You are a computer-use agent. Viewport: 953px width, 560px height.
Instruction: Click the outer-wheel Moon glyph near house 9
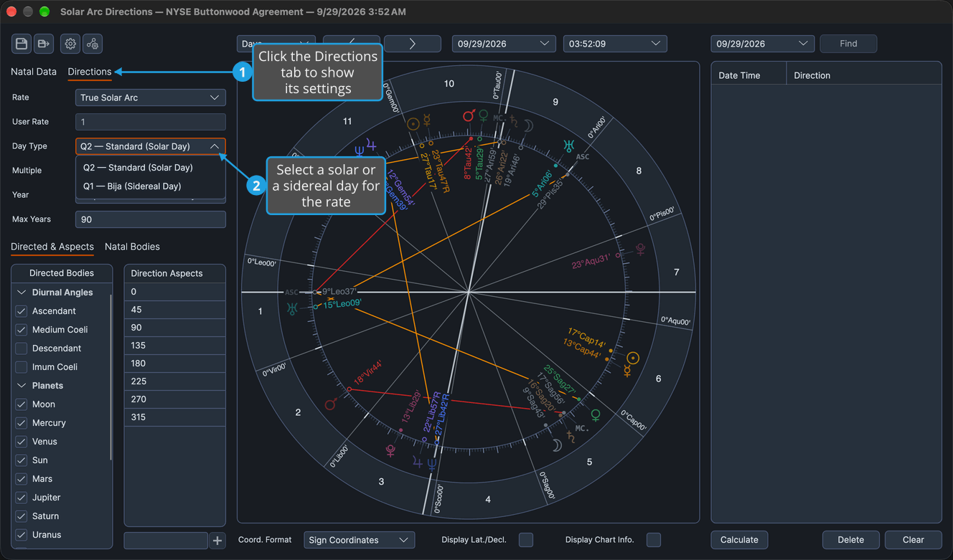(527, 125)
